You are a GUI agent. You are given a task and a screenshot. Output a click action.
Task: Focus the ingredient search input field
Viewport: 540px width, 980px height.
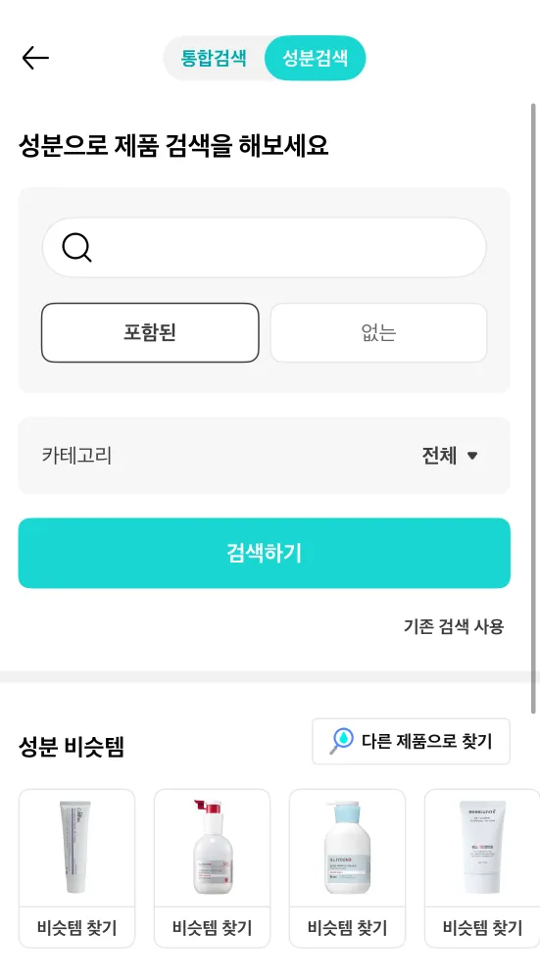pos(264,248)
